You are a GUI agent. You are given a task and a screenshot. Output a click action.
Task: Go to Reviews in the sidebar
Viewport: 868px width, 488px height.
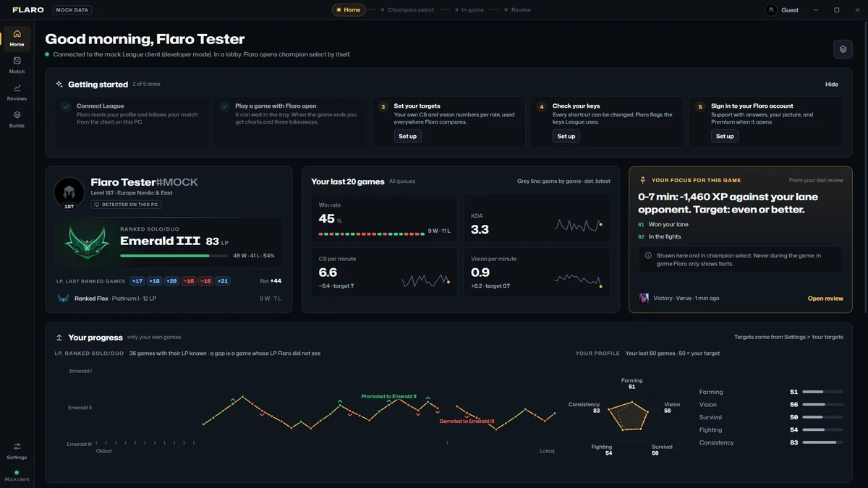[x=17, y=93]
